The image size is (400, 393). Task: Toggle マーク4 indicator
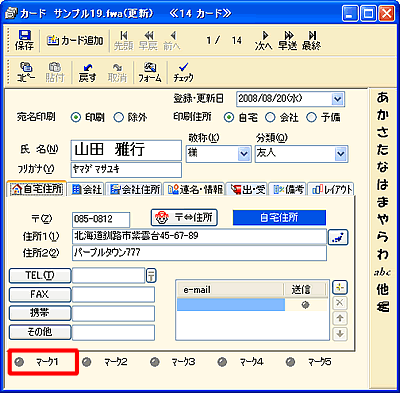tap(222, 362)
